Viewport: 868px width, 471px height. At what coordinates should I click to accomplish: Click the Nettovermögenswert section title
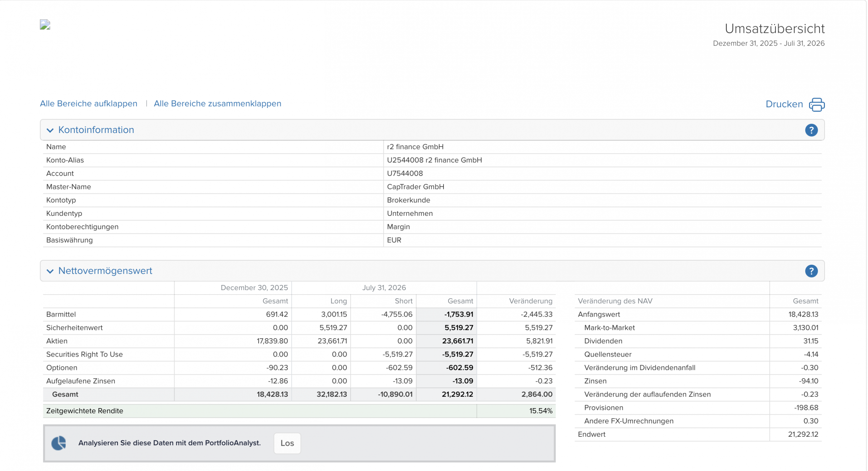(105, 271)
